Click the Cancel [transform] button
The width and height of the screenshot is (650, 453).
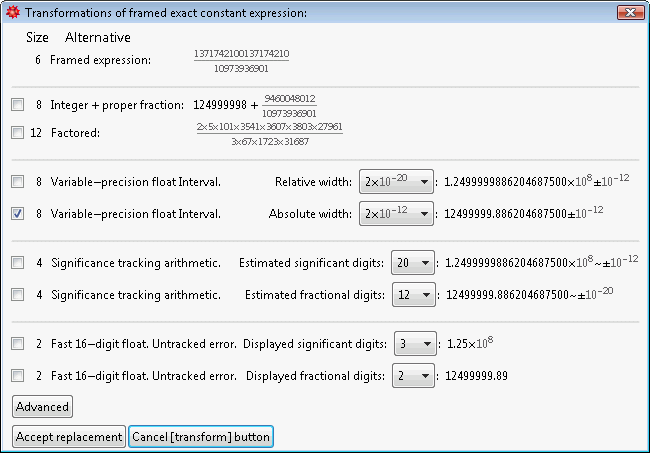[x=201, y=437]
